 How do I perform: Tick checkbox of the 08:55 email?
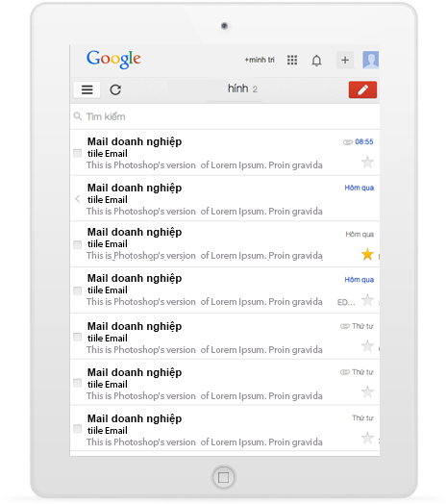(x=78, y=153)
